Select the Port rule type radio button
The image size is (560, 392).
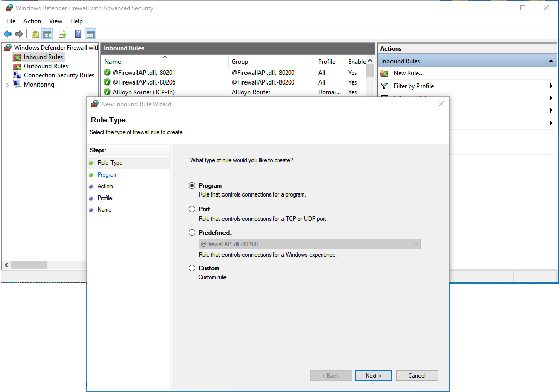(192, 209)
